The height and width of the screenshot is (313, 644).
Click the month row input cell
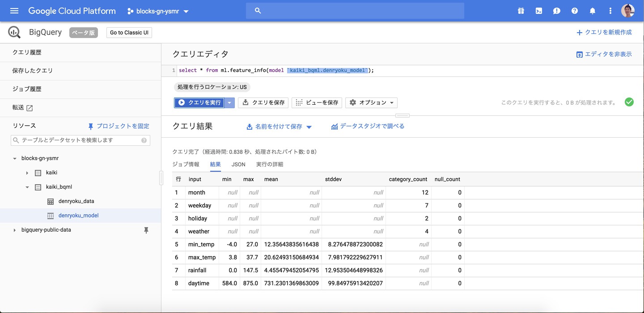tap(202, 193)
